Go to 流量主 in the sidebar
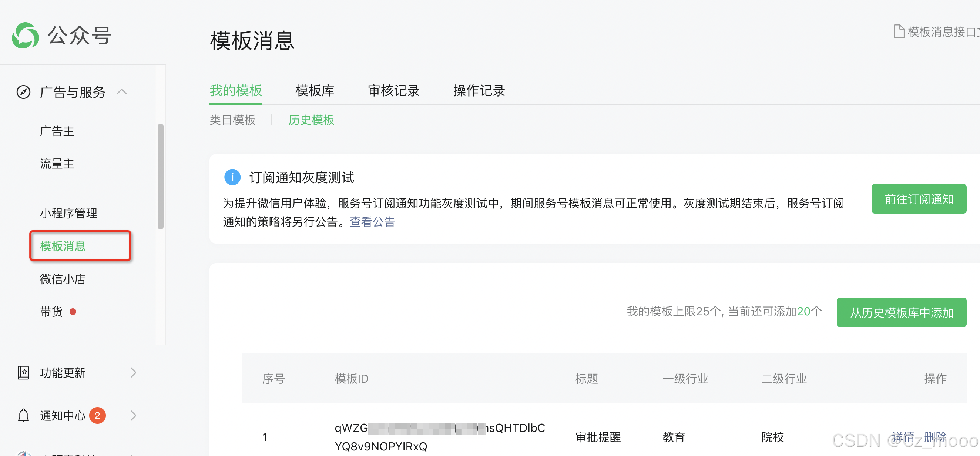 point(57,164)
